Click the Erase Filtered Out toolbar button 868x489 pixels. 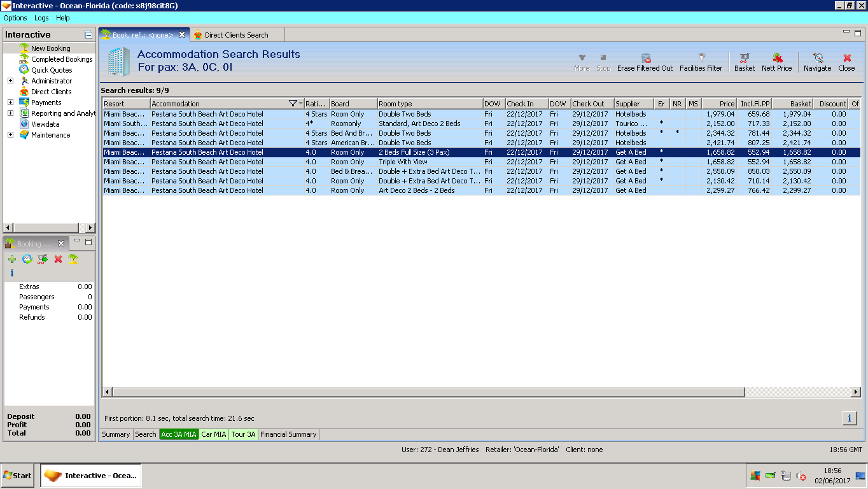coord(645,62)
